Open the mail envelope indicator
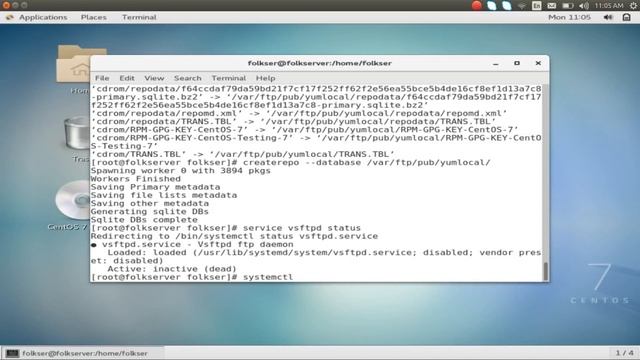640x360 pixels. (551, 6)
